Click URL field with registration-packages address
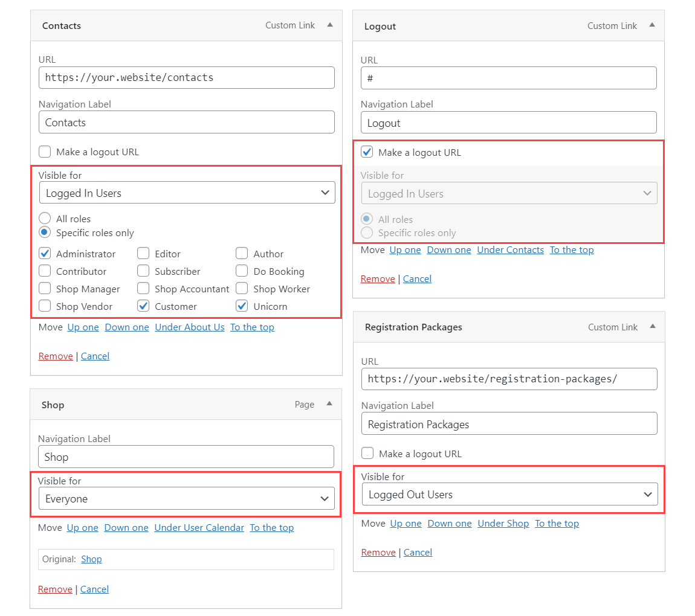Viewport: 695px width, 616px height. coord(509,379)
